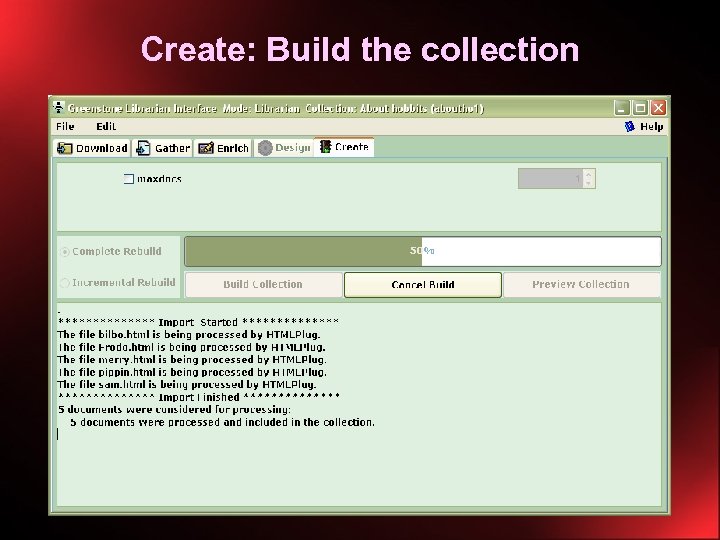Click the Build Collection button
720x540 pixels.
[263, 285]
